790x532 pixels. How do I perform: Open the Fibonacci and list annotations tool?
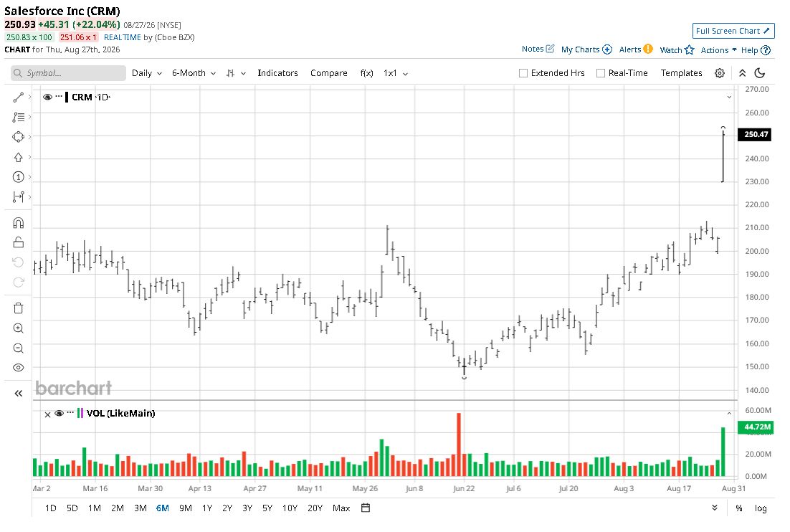tap(18, 117)
